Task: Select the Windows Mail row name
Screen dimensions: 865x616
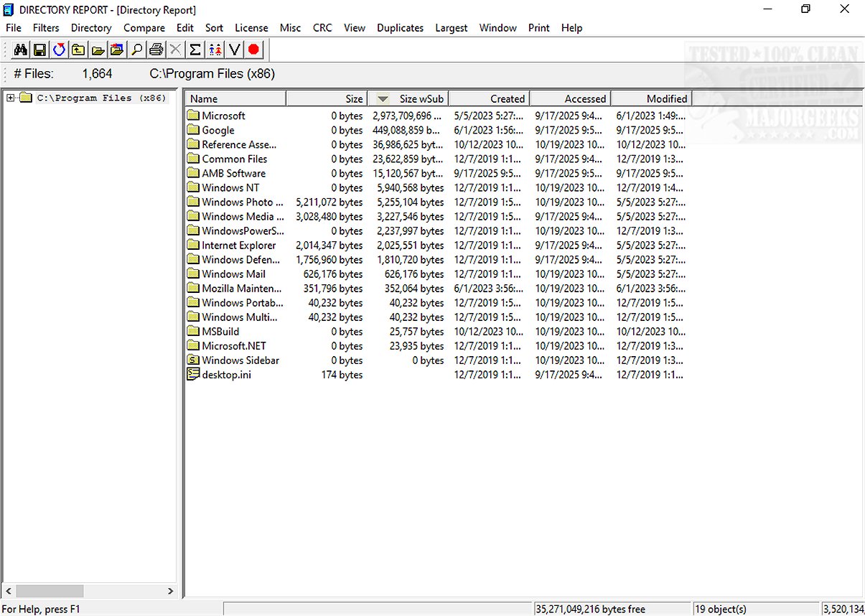Action: (x=233, y=274)
